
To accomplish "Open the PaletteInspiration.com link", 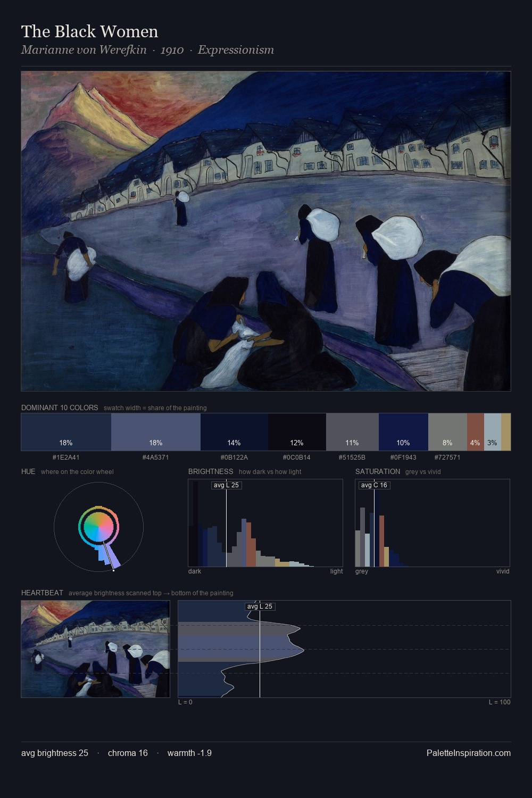I will [469, 753].
